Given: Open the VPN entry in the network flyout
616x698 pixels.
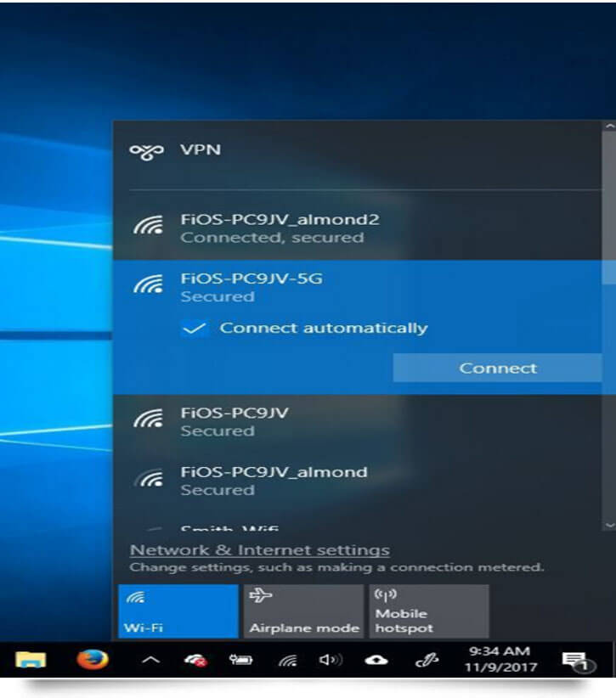Looking at the screenshot, I should 356,150.
